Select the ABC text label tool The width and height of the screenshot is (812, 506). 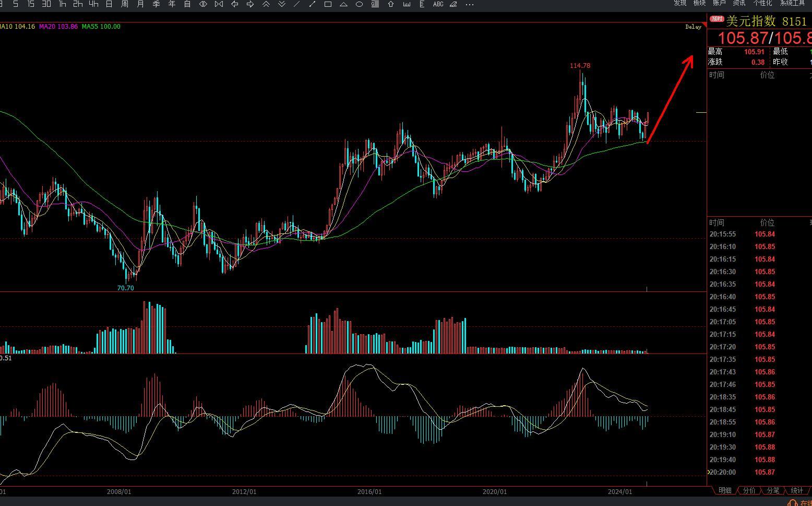coord(438,4)
